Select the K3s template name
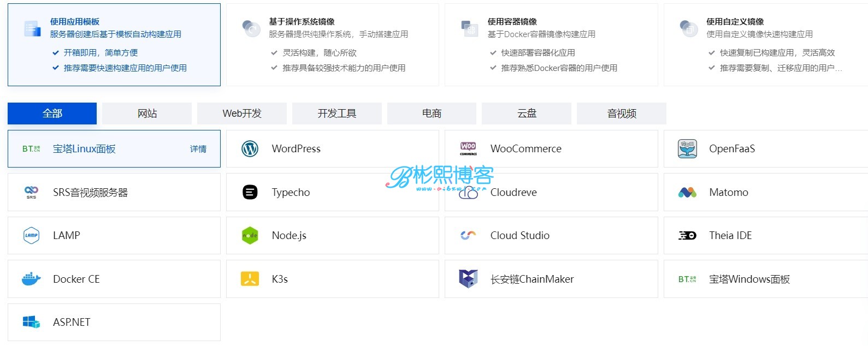Viewport: 868px width, 346px height. (x=280, y=279)
